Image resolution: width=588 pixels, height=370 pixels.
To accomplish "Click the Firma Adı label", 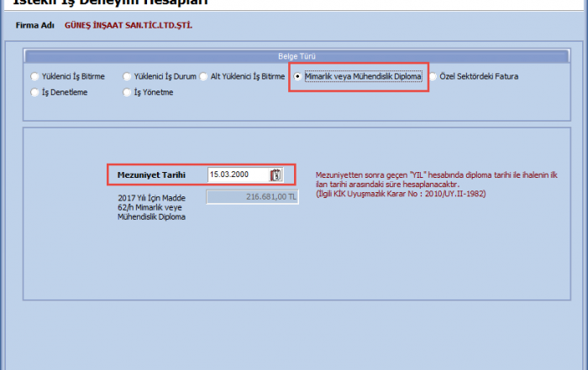I will point(35,26).
